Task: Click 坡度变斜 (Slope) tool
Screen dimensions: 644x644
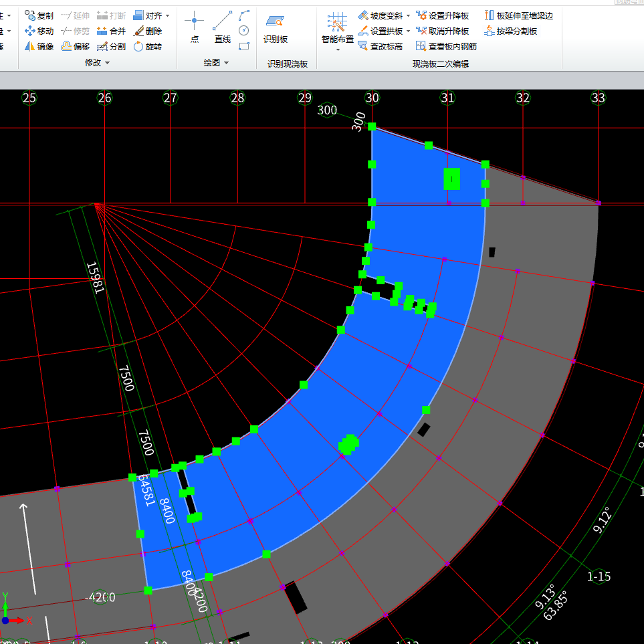Action: 381,15
